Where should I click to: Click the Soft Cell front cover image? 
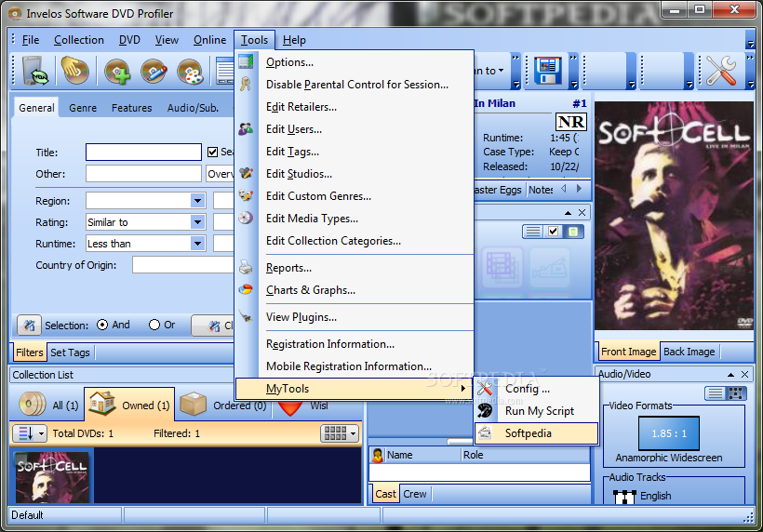tap(674, 216)
